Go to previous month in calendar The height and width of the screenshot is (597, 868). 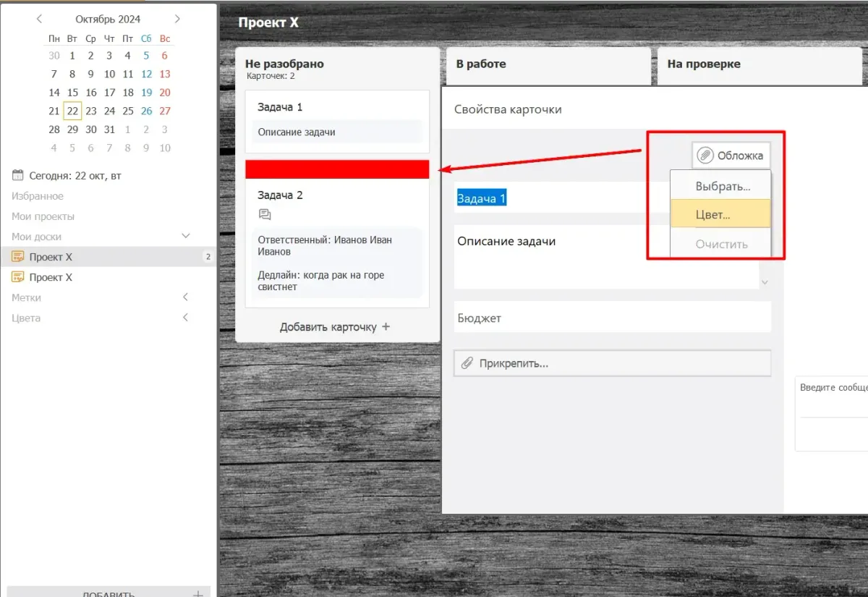point(39,19)
